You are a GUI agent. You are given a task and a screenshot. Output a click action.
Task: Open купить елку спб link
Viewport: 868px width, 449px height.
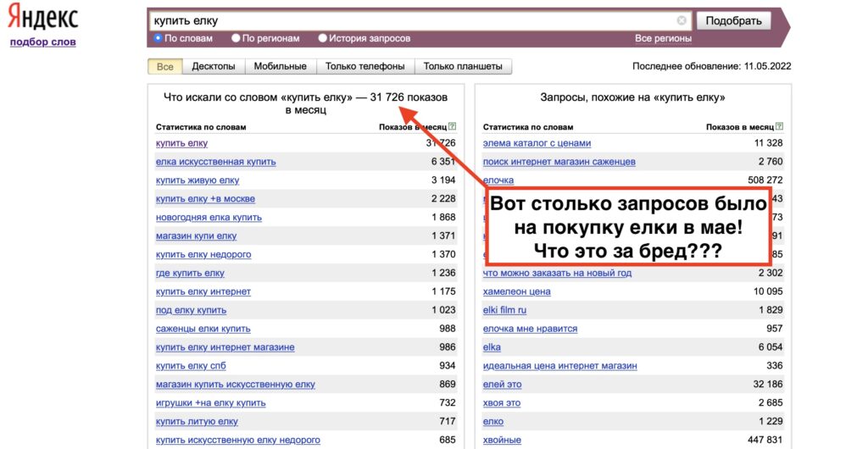click(191, 365)
